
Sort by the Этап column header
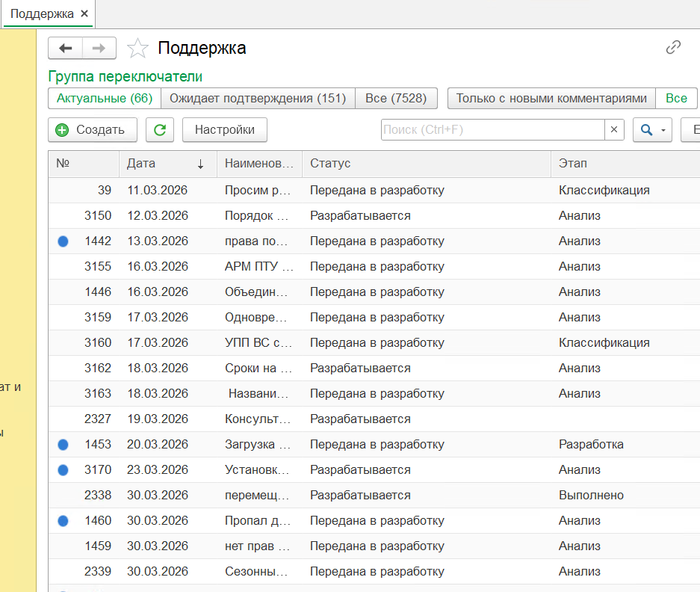coord(625,164)
